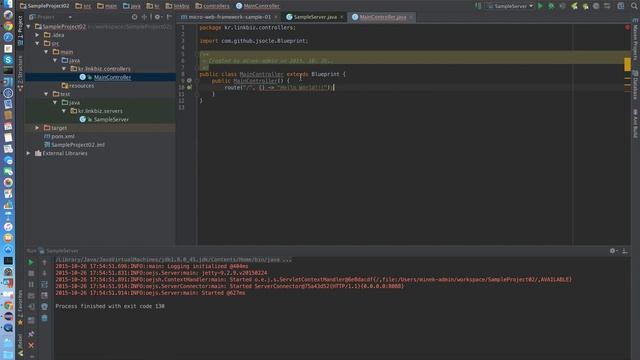
Task: Click controllers breadcrumb in navigation bar
Action: (212, 6)
